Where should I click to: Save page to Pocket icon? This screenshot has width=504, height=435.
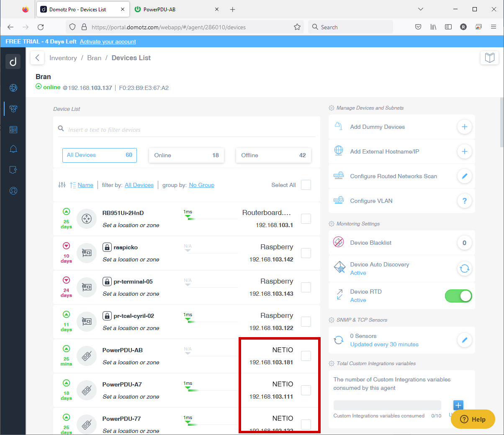coord(418,27)
